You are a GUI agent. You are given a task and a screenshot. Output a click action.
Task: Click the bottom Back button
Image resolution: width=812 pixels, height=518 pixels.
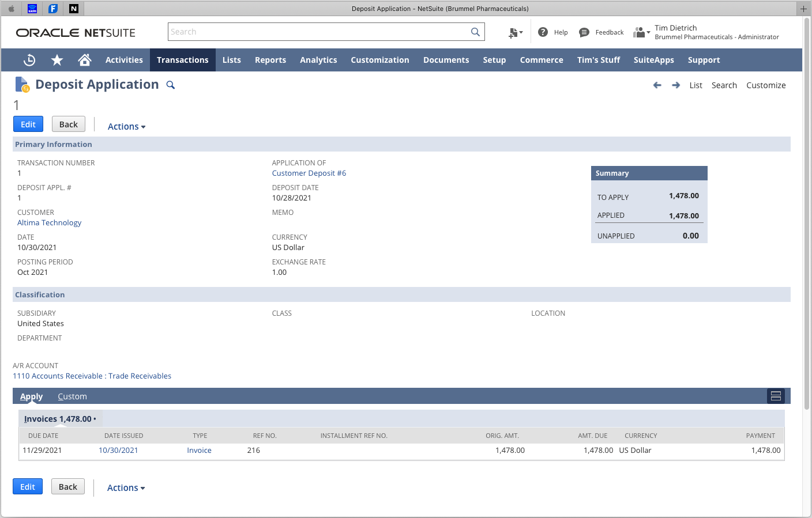68,487
